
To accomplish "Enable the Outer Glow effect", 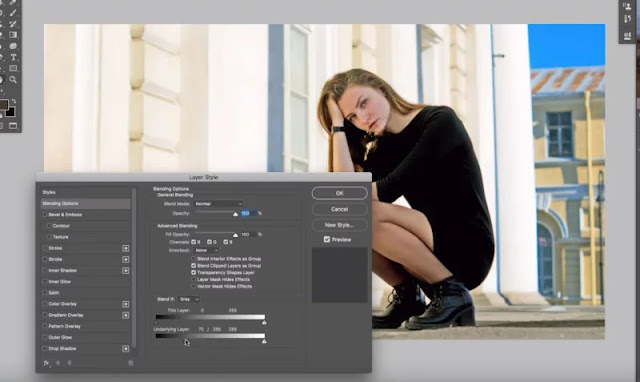I will 45,338.
